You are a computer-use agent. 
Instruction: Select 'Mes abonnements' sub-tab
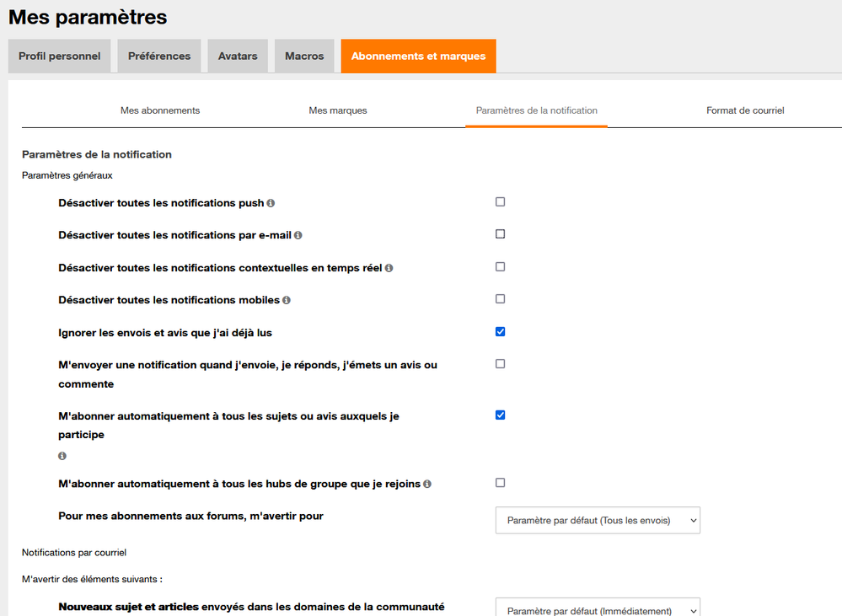160,110
